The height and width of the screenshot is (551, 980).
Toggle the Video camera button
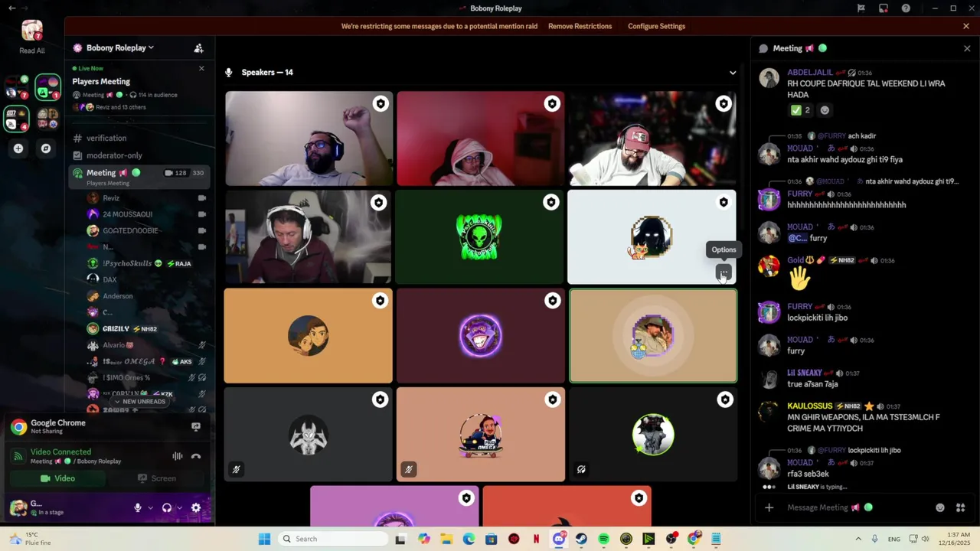click(x=57, y=478)
